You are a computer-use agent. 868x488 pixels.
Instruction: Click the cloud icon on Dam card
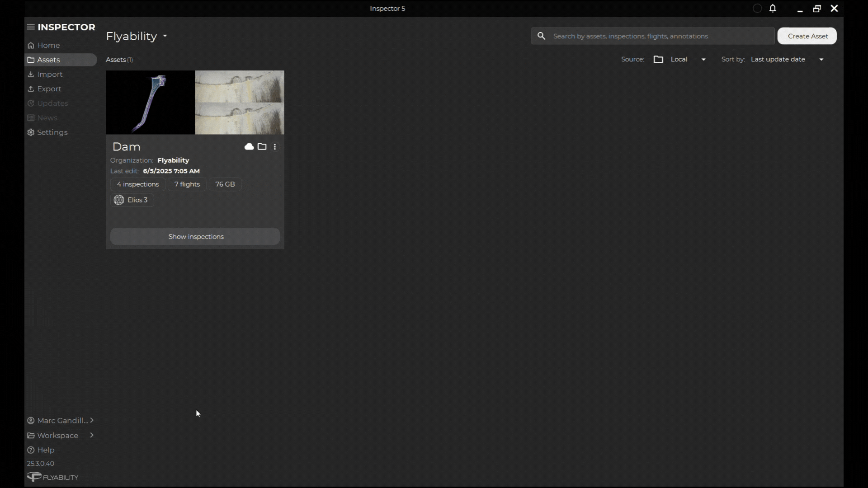click(249, 146)
